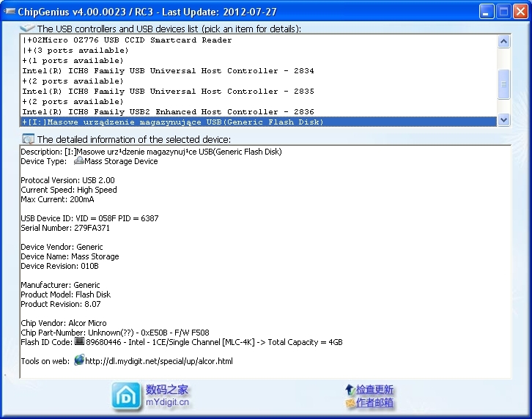Click the device list scrollbar thumb
The height and width of the screenshot is (419, 532).
tap(503, 84)
